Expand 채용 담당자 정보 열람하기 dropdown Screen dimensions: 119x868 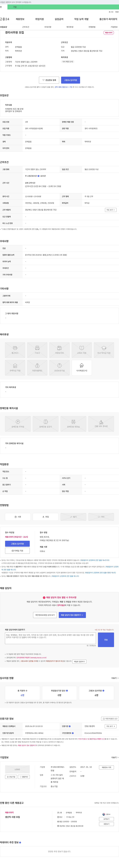click(72, 615)
